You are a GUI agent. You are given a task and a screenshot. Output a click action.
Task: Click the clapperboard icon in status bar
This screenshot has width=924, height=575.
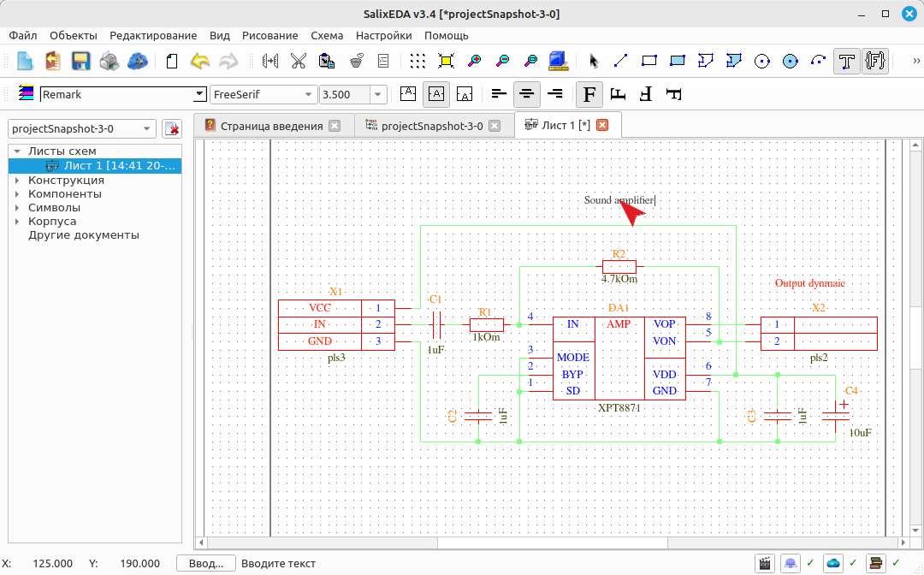click(x=765, y=563)
